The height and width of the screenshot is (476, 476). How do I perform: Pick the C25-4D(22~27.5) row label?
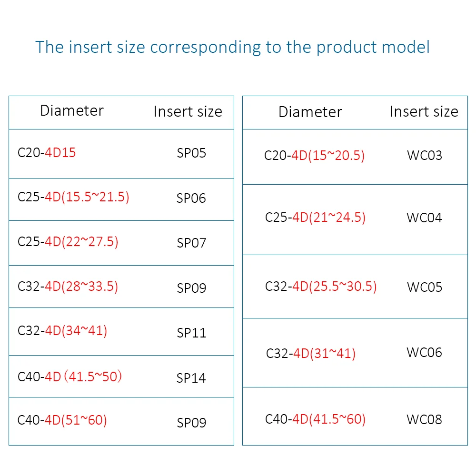[x=68, y=242]
